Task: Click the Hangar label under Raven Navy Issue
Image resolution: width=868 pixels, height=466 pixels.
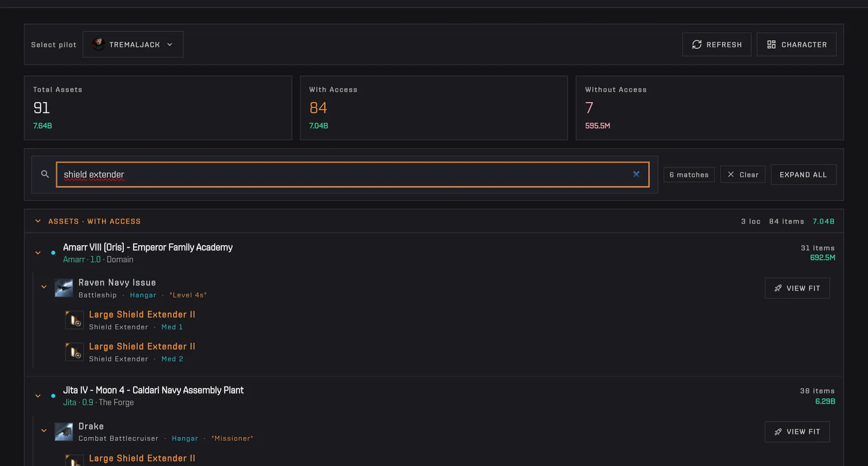Action: pos(143,295)
